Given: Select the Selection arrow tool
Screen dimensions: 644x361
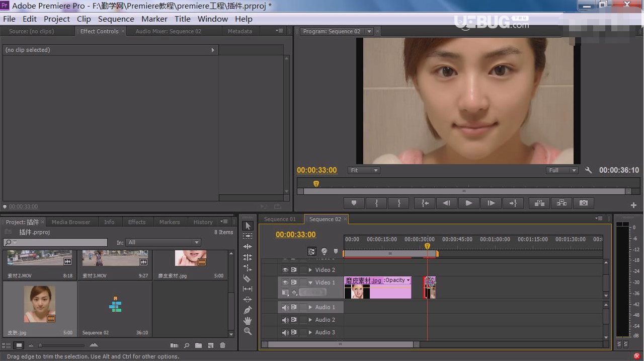Looking at the screenshot, I should click(x=248, y=226).
